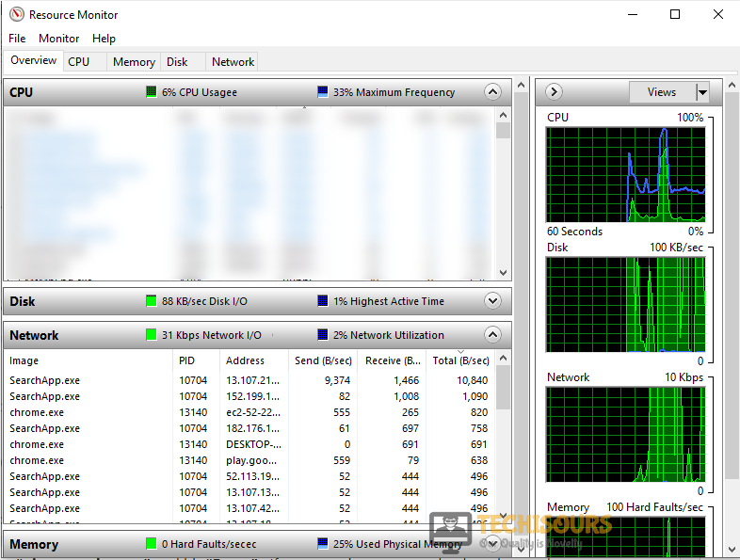
Task: Click the blue Network Utilization indicator
Action: point(323,334)
